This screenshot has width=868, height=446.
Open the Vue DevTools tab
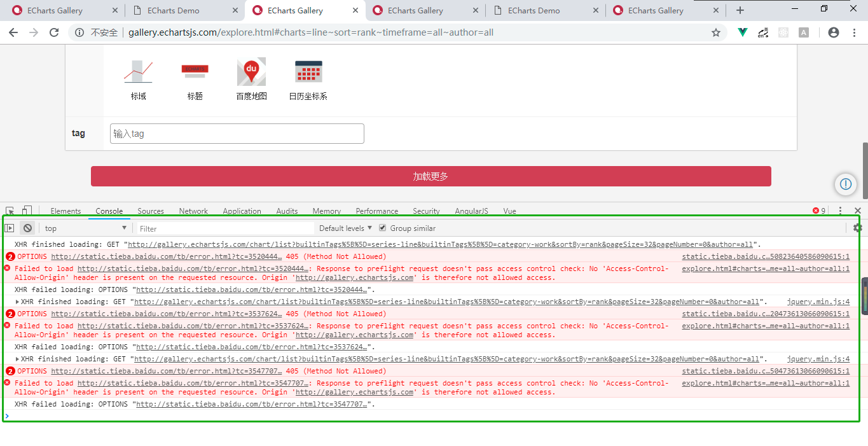click(x=509, y=211)
